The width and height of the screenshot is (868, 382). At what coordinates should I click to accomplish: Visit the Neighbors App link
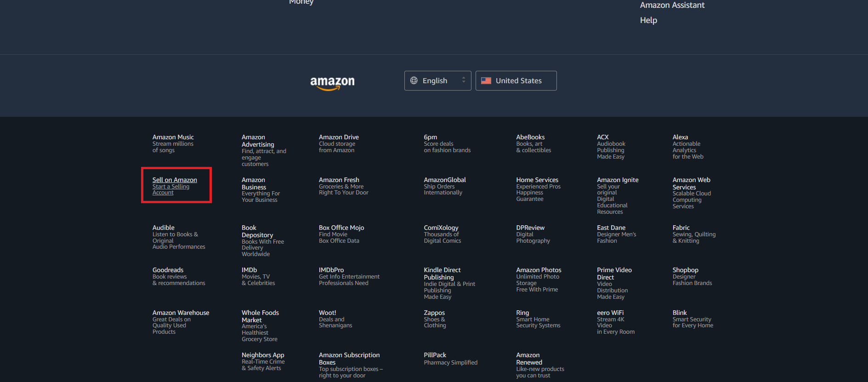coord(263,361)
